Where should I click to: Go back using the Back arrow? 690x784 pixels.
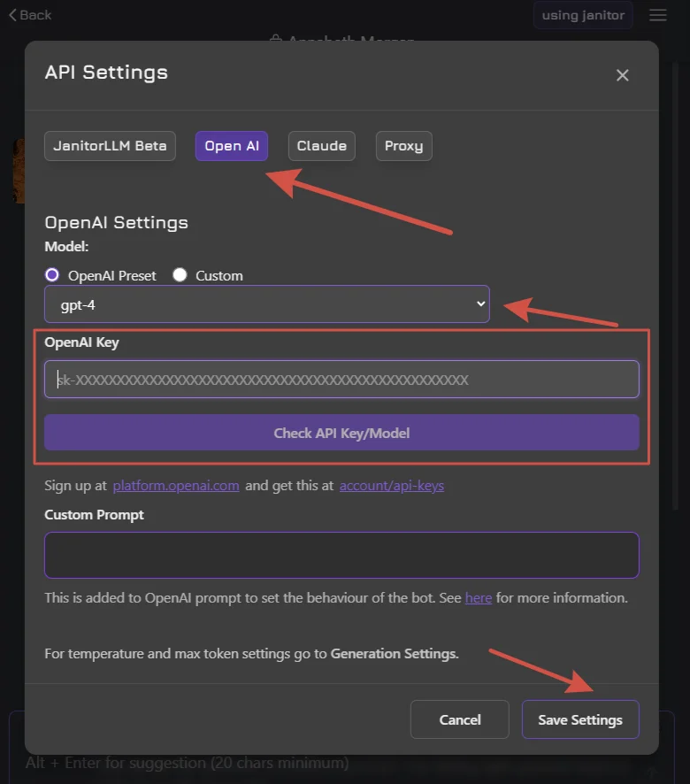[x=30, y=15]
